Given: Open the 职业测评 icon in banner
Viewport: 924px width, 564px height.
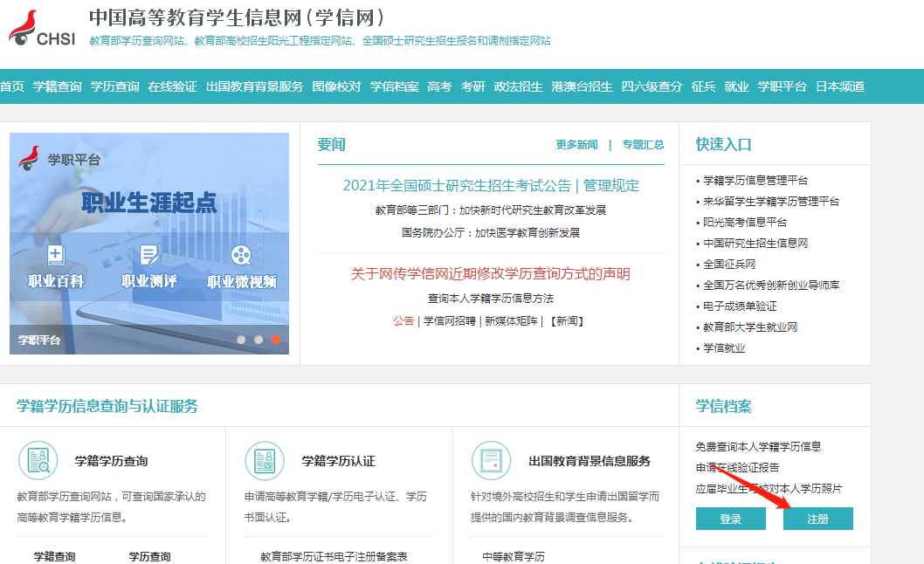Looking at the screenshot, I should pos(149,255).
